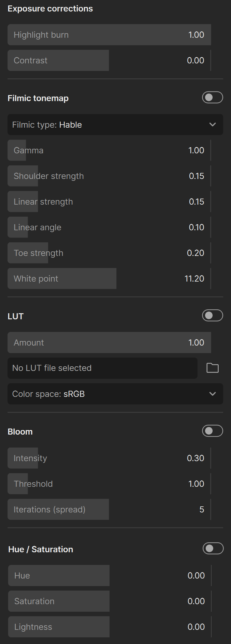The width and height of the screenshot is (231, 644).
Task: Click the White point slider
Action: 109,279
